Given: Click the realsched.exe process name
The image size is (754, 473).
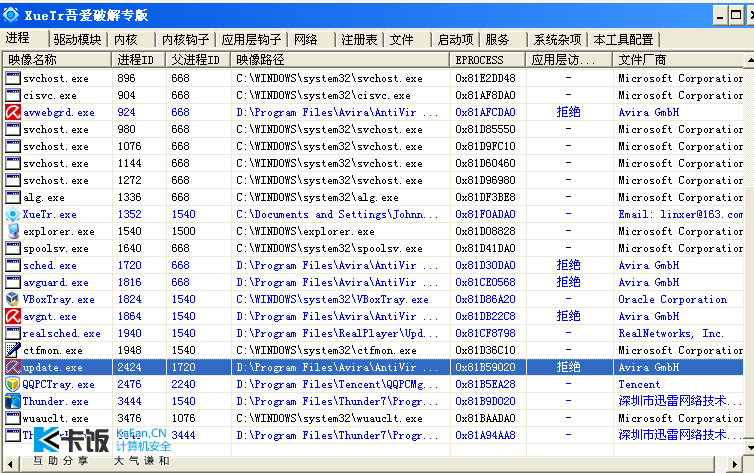Looking at the screenshot, I should pos(62,334).
